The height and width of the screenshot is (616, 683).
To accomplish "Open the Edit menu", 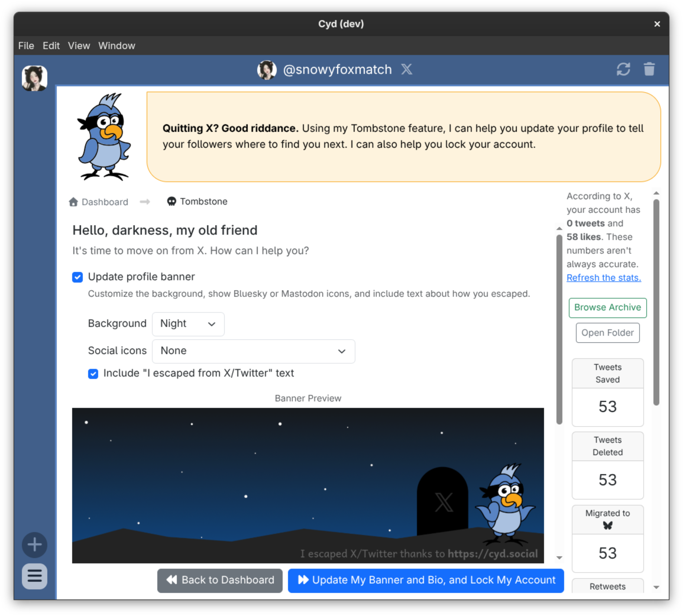I will tap(51, 46).
